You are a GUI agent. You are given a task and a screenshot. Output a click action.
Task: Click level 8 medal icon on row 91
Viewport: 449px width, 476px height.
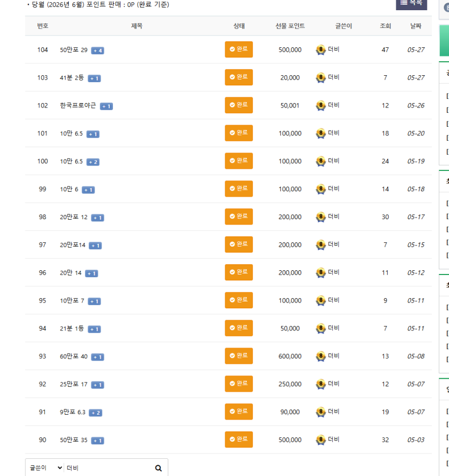pyautogui.click(x=321, y=412)
